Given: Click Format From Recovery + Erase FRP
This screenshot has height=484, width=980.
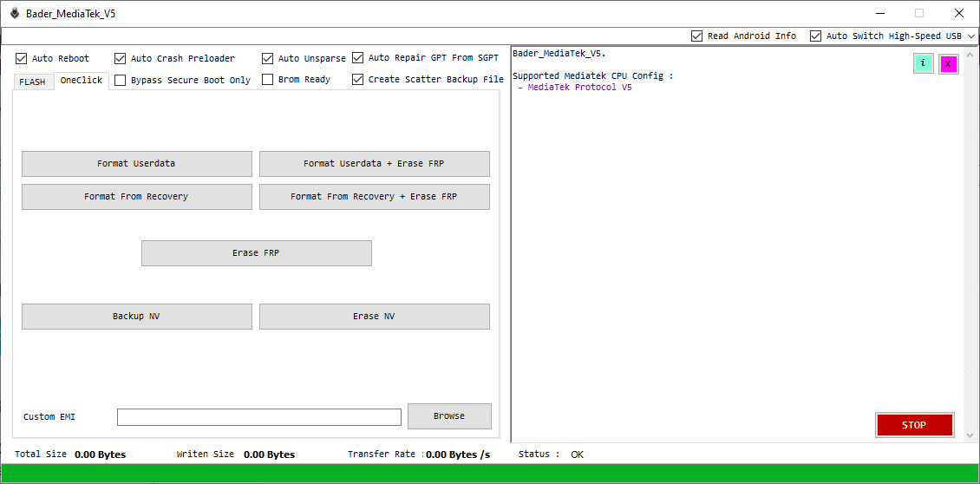Looking at the screenshot, I should pyautogui.click(x=374, y=197).
